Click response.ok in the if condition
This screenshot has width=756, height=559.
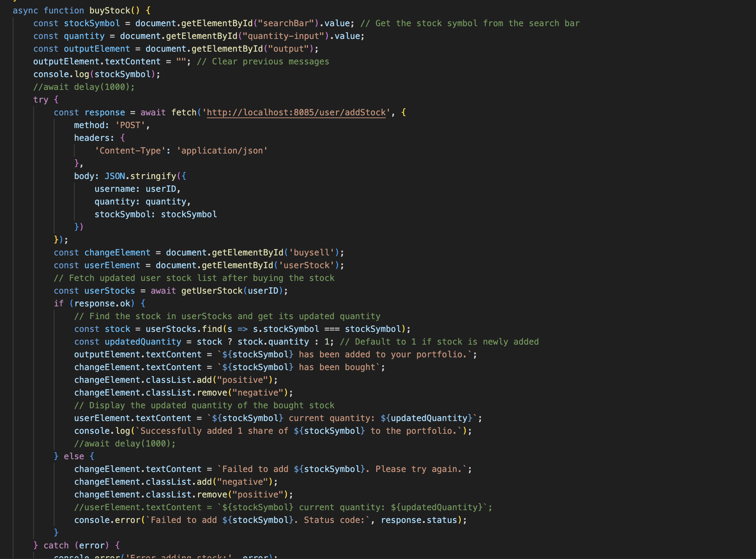(102, 304)
